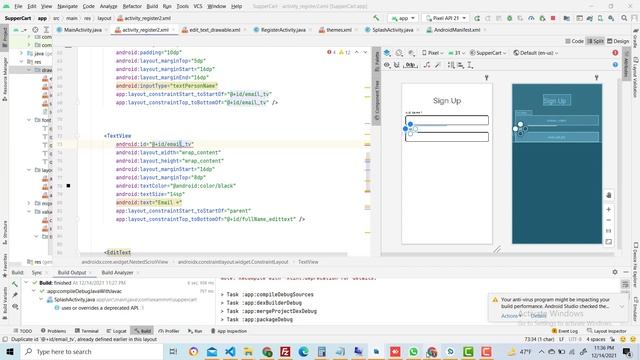
Task: Open the Sync tab in Build panel
Action: point(37,272)
